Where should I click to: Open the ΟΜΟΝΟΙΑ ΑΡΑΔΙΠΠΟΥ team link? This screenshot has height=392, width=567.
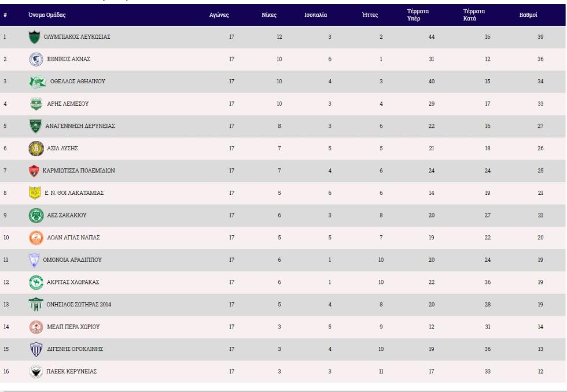tap(72, 260)
